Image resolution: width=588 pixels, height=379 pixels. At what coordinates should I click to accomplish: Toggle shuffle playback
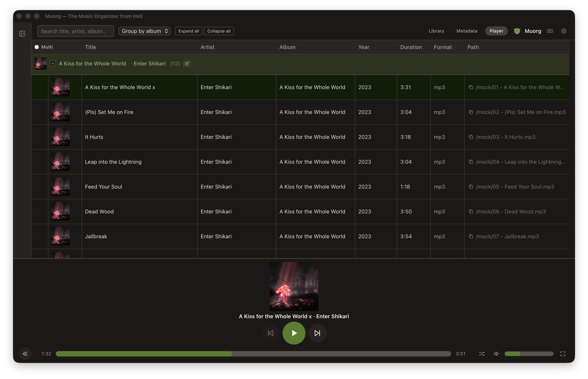coord(482,354)
